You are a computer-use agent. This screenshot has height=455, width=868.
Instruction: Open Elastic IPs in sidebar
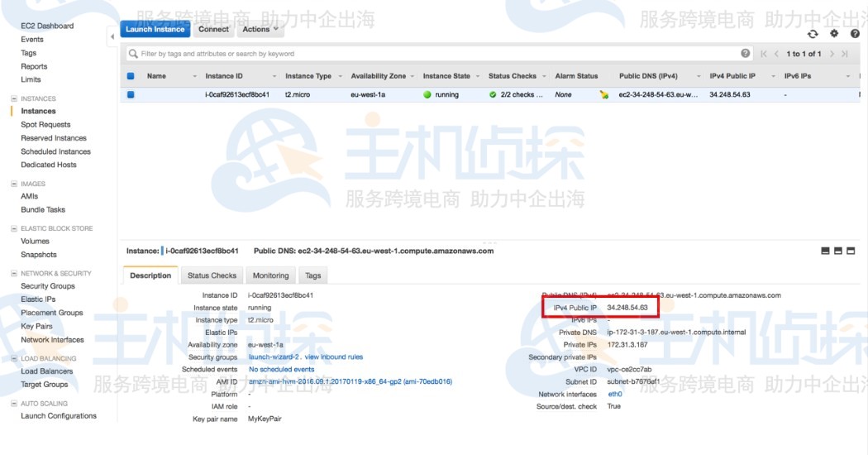(x=38, y=299)
